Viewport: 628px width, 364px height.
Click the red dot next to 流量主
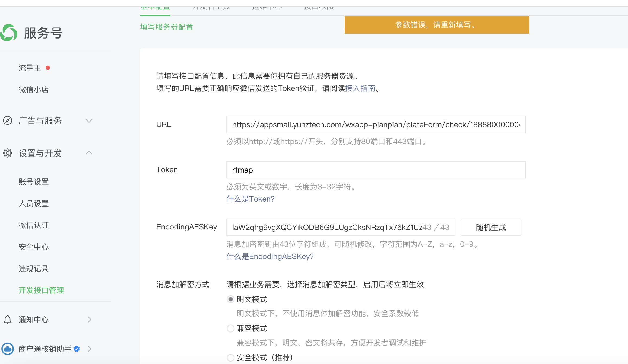click(48, 68)
